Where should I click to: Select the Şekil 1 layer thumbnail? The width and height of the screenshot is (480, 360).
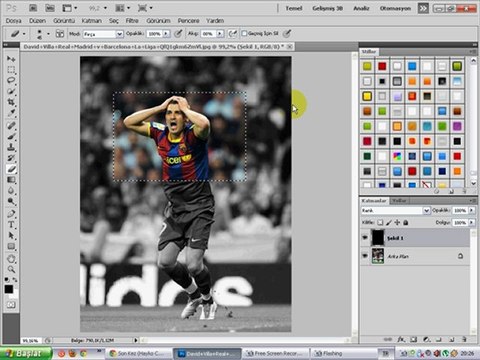click(378, 238)
